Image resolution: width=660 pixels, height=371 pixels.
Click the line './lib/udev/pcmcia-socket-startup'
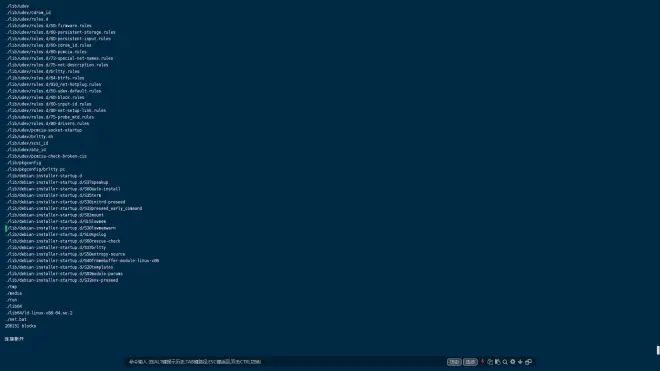pos(44,130)
